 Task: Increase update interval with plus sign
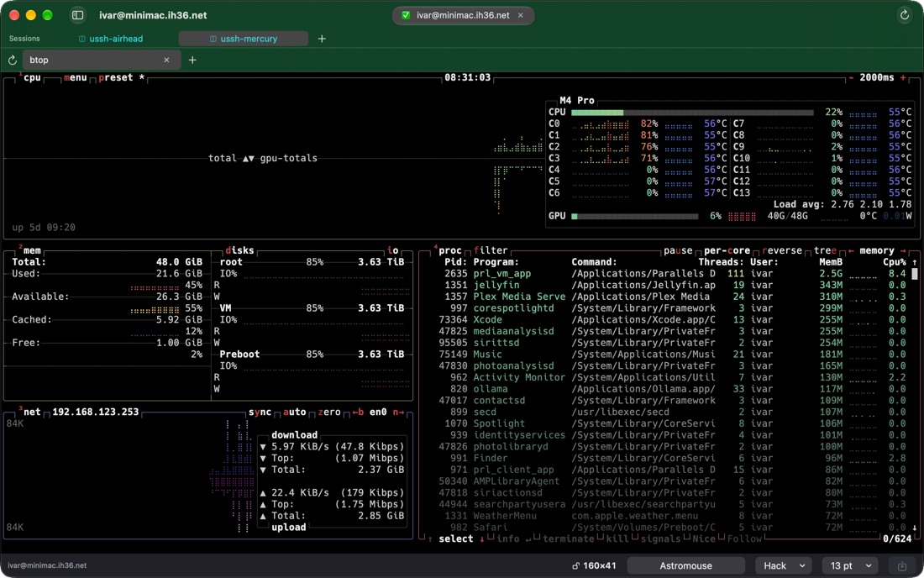(x=903, y=78)
